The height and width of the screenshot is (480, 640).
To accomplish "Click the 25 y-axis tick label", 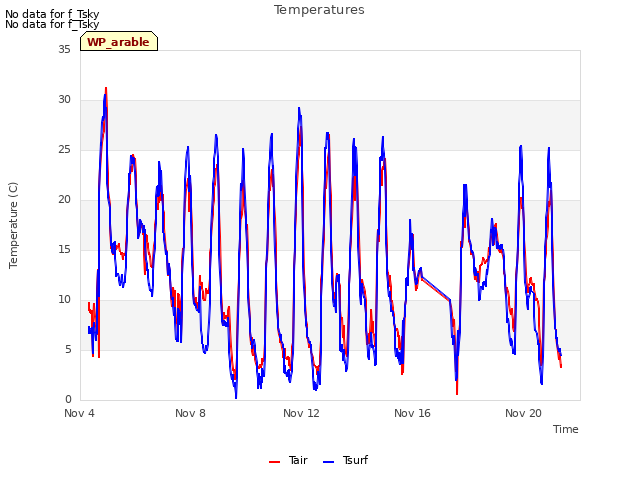I will (x=64, y=149).
